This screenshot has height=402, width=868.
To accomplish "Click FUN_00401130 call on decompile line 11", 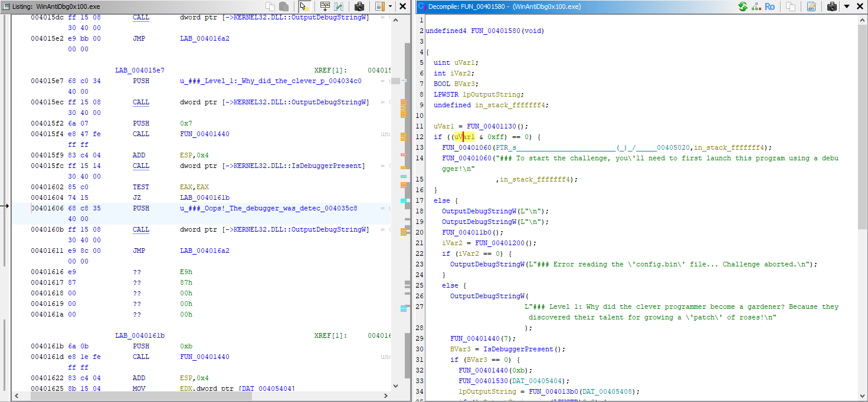I will tap(491, 126).
